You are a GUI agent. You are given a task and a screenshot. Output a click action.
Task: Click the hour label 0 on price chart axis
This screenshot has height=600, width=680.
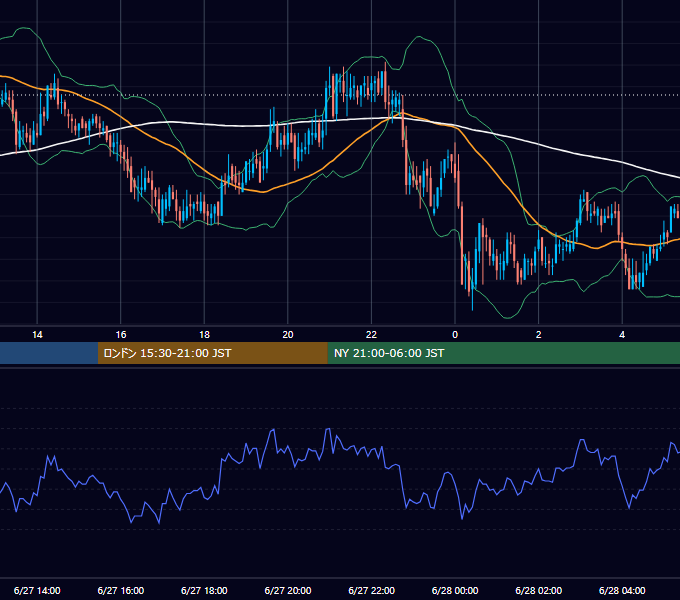click(455, 335)
